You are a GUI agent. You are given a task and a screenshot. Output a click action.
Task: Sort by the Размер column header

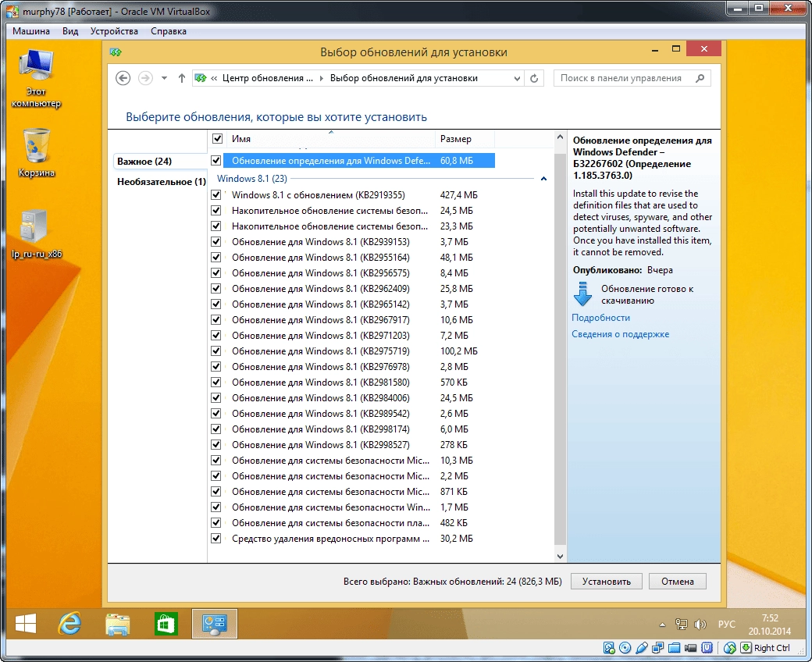(465, 139)
